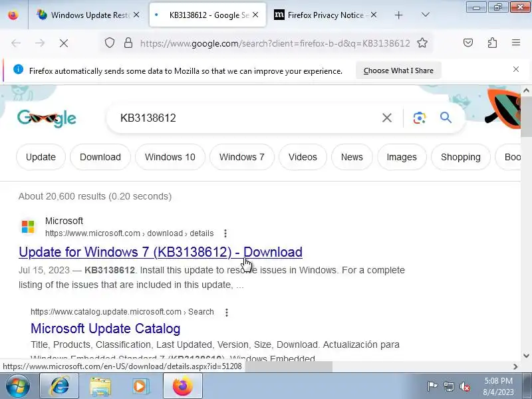Dismiss the Firefox data notification bar
Viewport: 532px width, 399px height.
[516, 70]
